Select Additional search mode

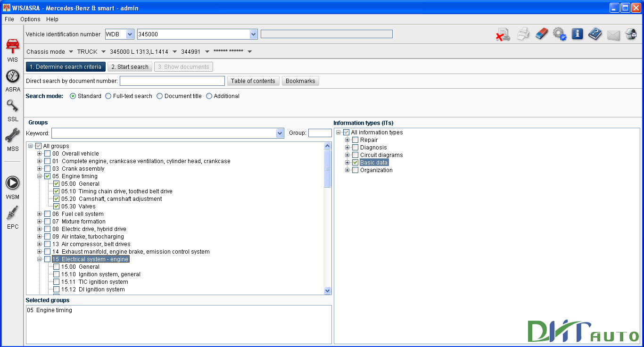pos(209,96)
